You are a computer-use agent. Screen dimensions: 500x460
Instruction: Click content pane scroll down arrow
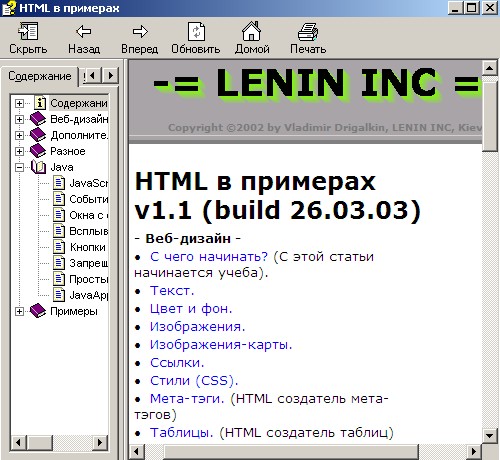pyautogui.click(x=489, y=435)
